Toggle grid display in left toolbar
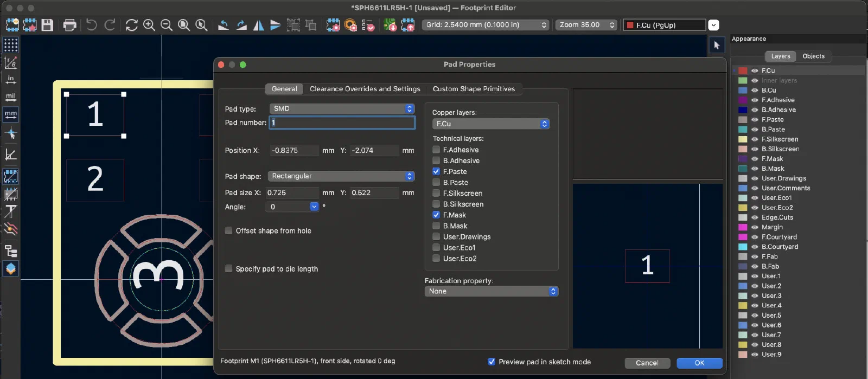The image size is (868, 379). 11,44
